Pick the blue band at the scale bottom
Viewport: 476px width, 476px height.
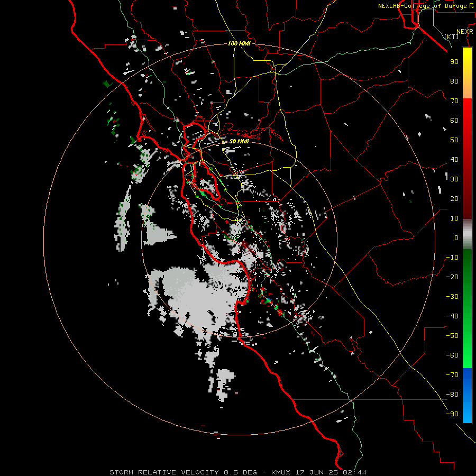tap(467, 395)
